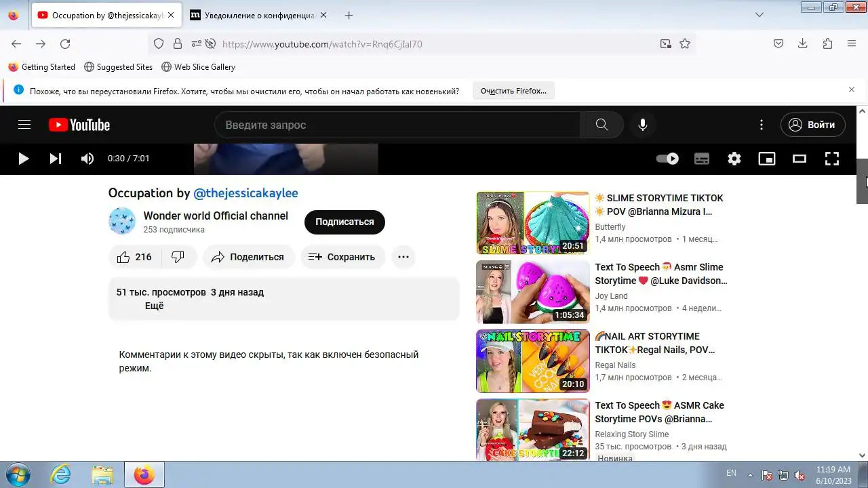Open Suggested Sites bookmark
This screenshot has height=488, width=868.
(x=119, y=67)
